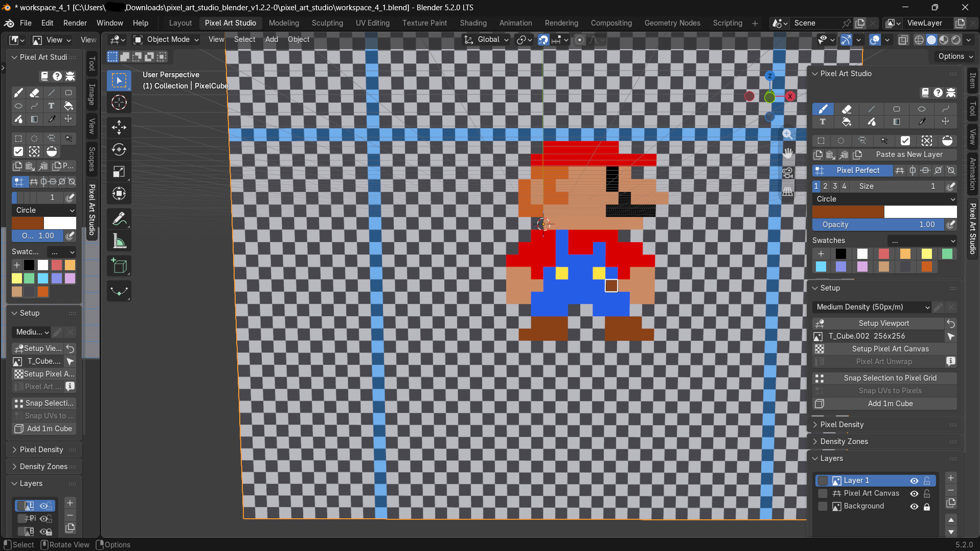Activate the 3D Cursor tool in the viewport toolbar

(119, 103)
